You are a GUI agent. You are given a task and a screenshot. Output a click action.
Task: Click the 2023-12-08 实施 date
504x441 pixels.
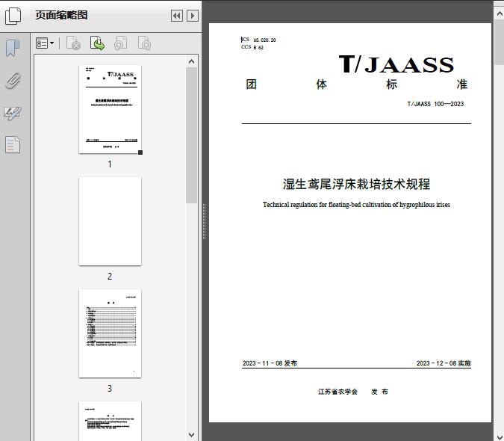444,363
